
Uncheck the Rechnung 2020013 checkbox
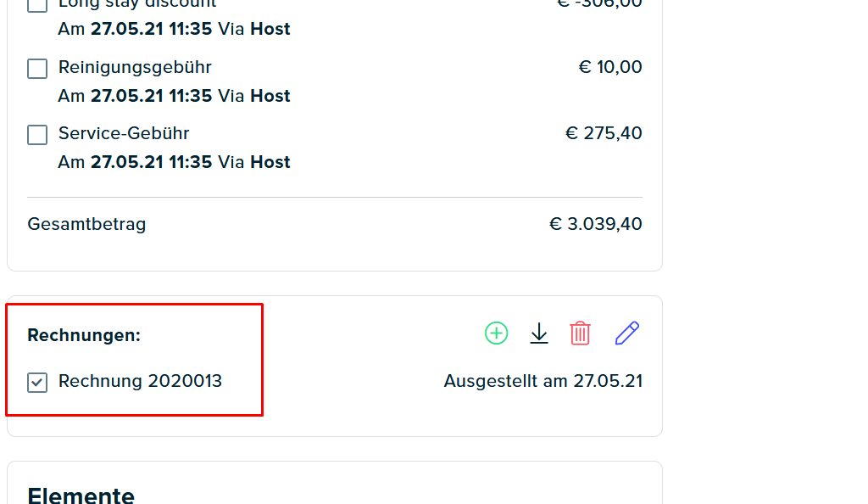(x=37, y=382)
